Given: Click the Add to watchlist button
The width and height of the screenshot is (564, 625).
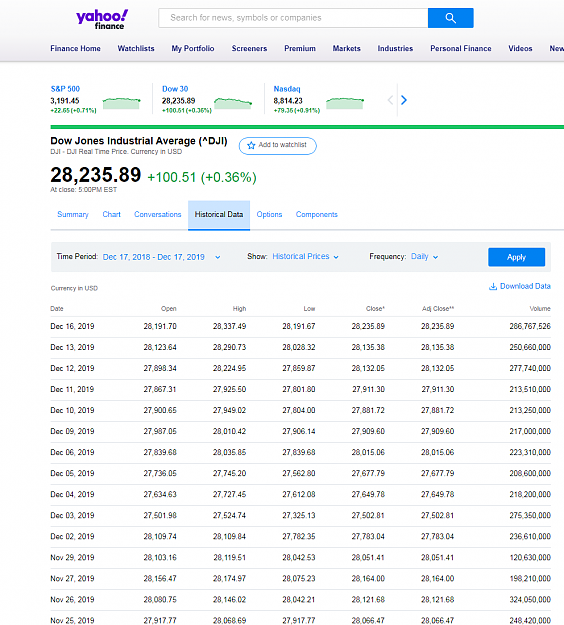Looking at the screenshot, I should point(278,145).
